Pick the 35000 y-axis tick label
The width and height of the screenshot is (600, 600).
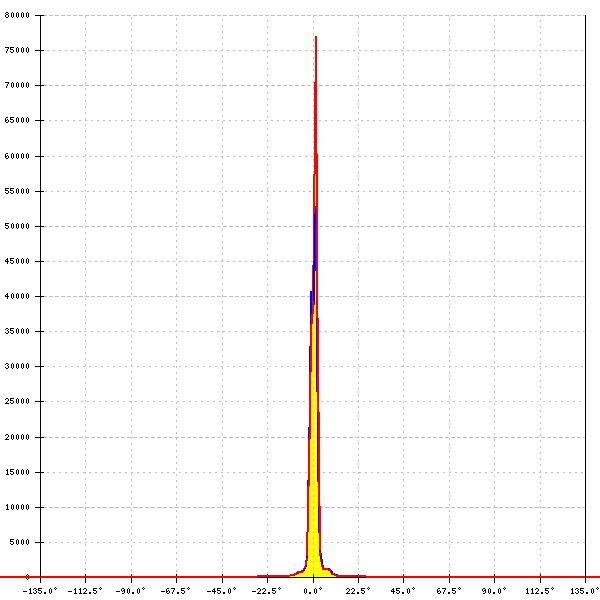pos(17,331)
